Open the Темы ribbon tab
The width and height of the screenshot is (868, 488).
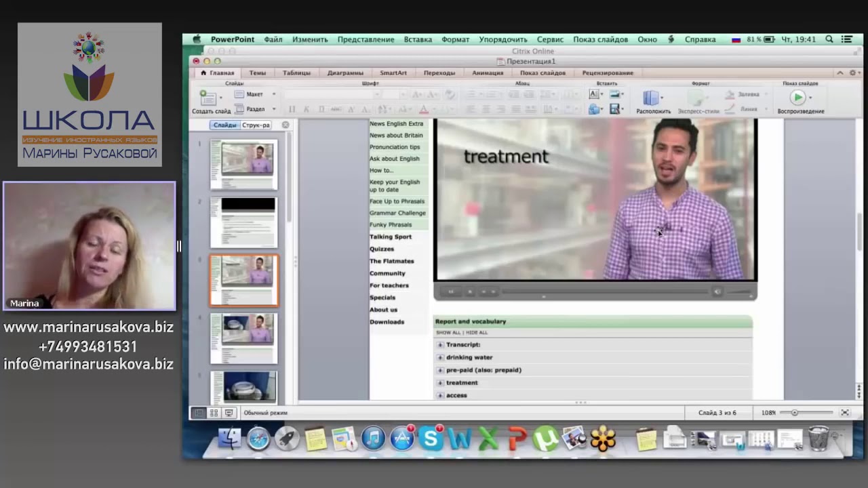coord(258,73)
